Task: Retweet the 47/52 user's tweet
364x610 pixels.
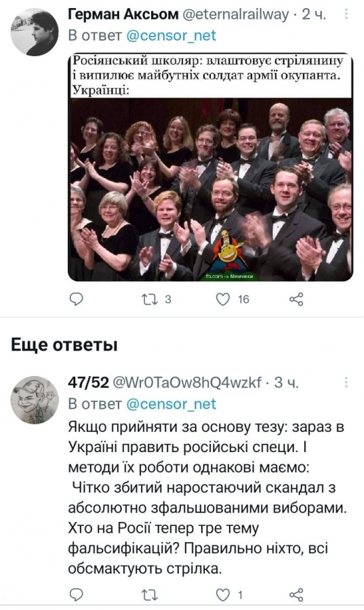Action: 148,594
